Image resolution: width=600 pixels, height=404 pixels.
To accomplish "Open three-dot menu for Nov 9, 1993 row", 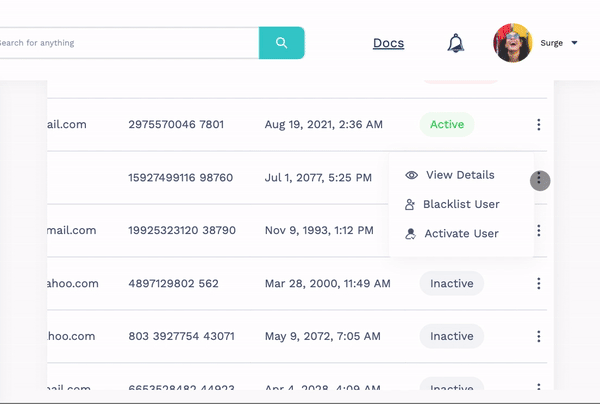I will click(x=539, y=230).
